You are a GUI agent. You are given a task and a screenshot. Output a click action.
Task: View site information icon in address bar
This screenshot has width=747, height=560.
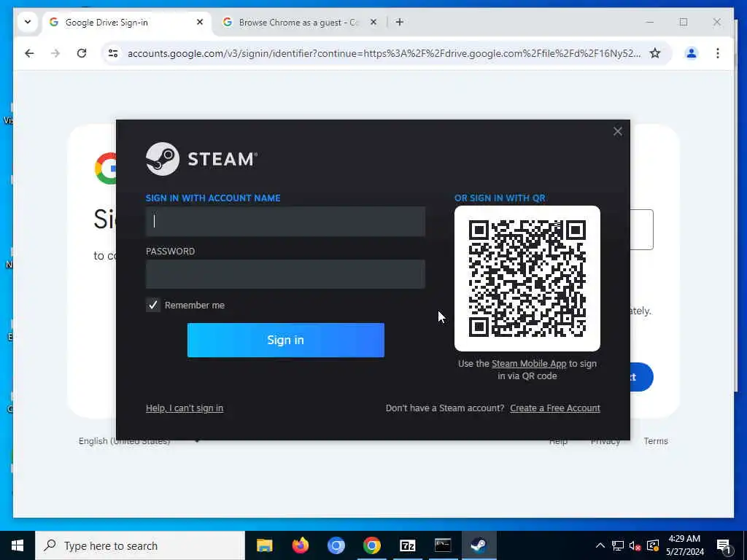click(113, 53)
